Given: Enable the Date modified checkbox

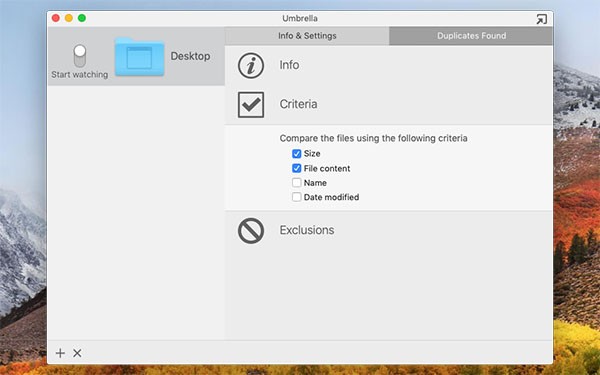Looking at the screenshot, I should [x=297, y=197].
